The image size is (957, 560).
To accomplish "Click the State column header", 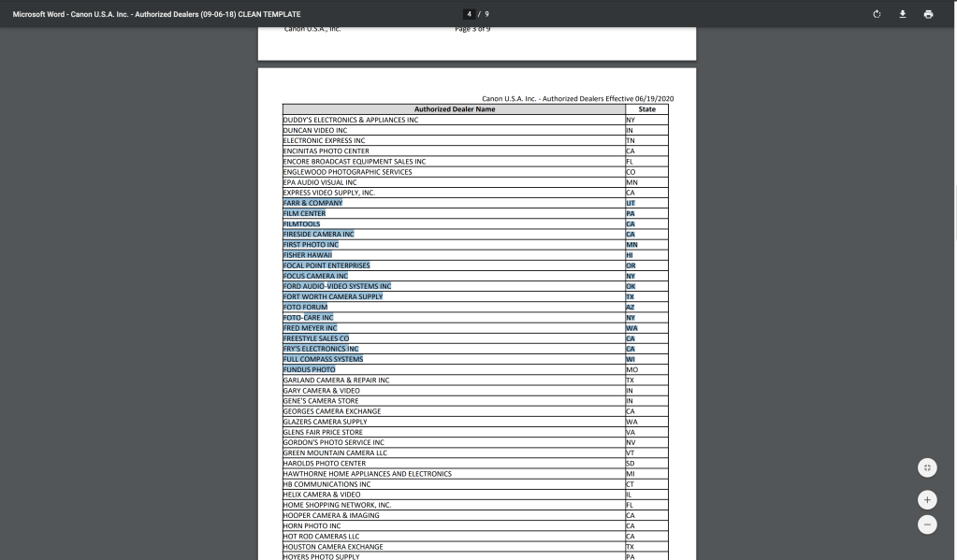I will (646, 109).
